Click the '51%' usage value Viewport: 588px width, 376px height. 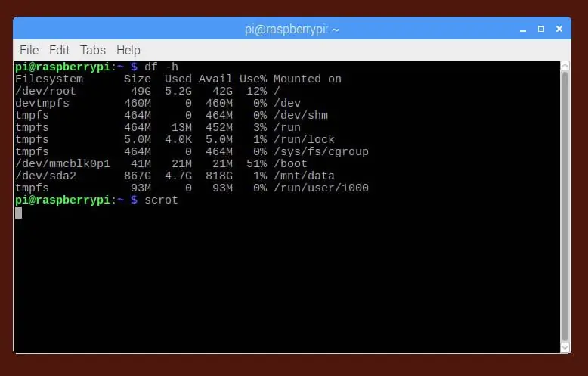pyautogui.click(x=257, y=164)
